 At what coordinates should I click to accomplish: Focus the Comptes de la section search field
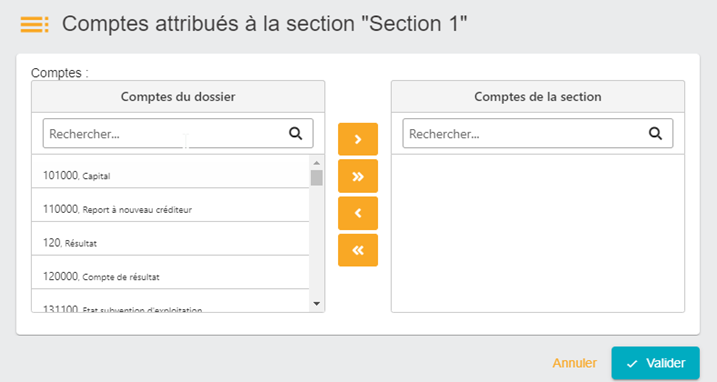[538, 134]
